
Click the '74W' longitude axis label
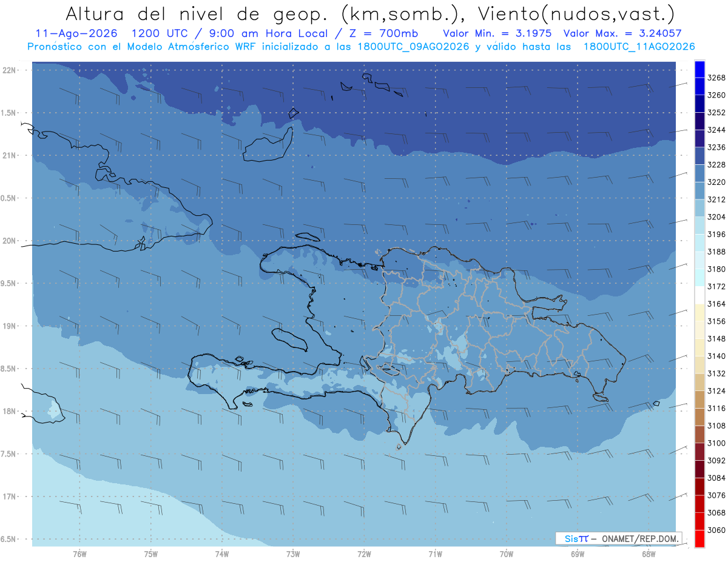(222, 554)
